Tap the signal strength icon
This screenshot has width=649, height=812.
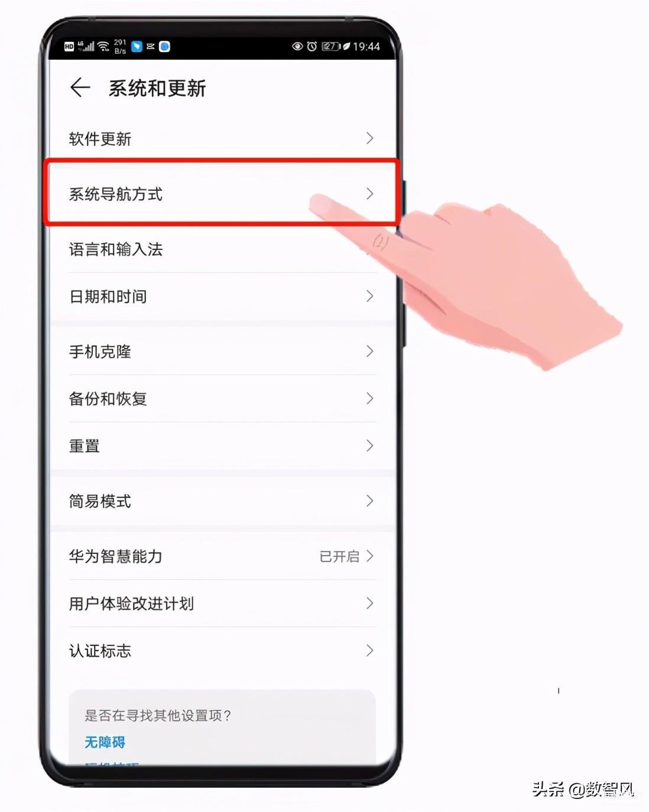86,46
